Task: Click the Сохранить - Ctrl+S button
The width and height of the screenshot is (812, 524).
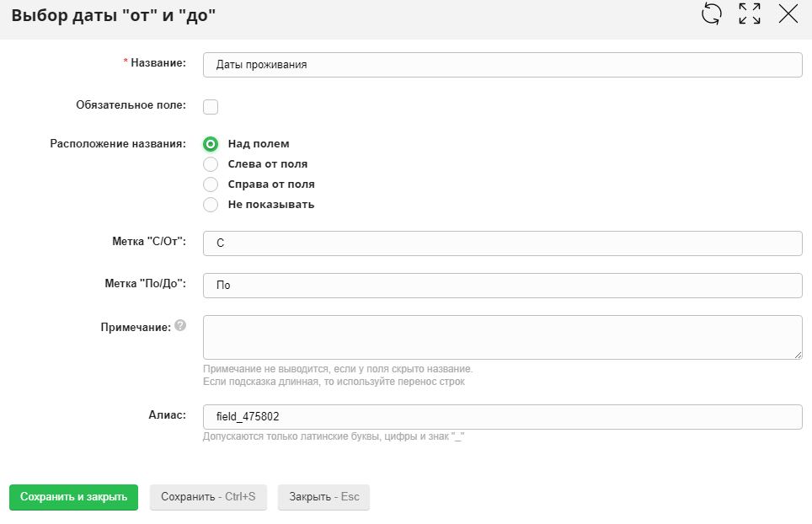Action: [x=208, y=497]
